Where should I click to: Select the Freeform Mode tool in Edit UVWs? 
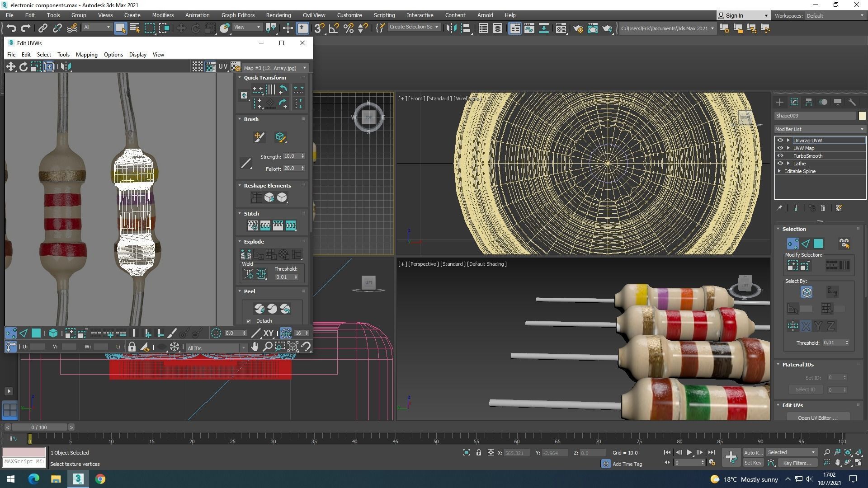(49, 67)
